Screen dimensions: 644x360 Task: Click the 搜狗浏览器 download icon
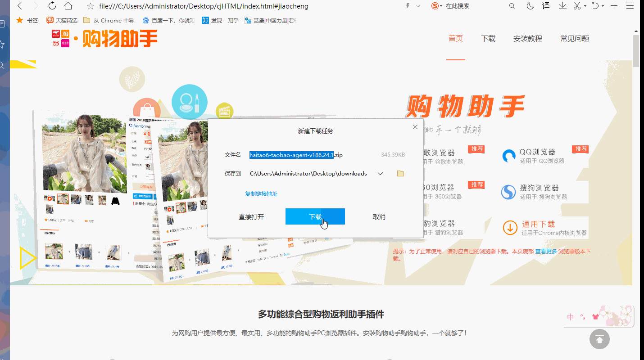click(509, 192)
